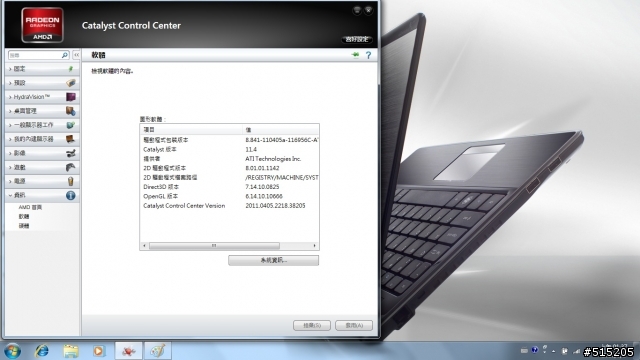
Task: Click the blue help globe tray icon
Action: point(535,350)
